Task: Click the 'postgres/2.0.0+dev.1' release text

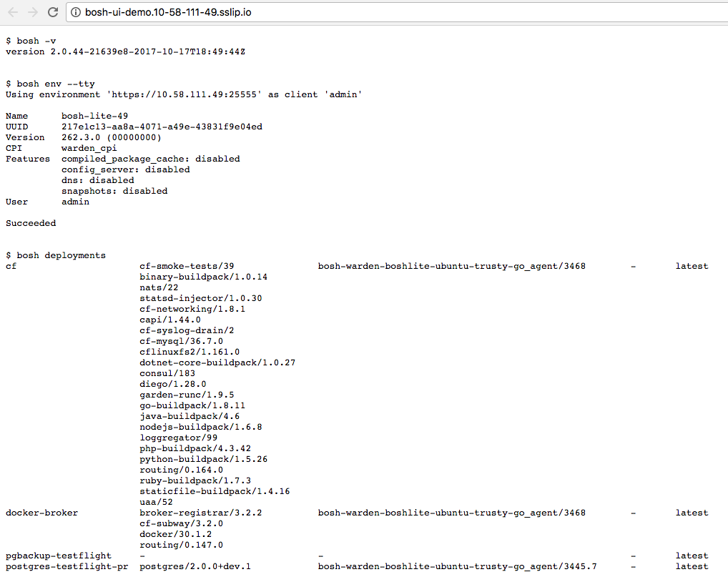Action: [x=195, y=566]
